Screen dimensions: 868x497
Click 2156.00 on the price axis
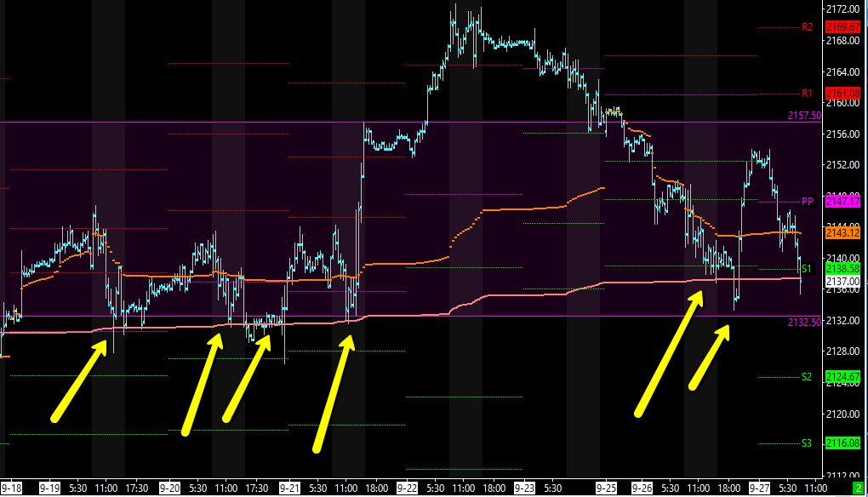point(842,134)
